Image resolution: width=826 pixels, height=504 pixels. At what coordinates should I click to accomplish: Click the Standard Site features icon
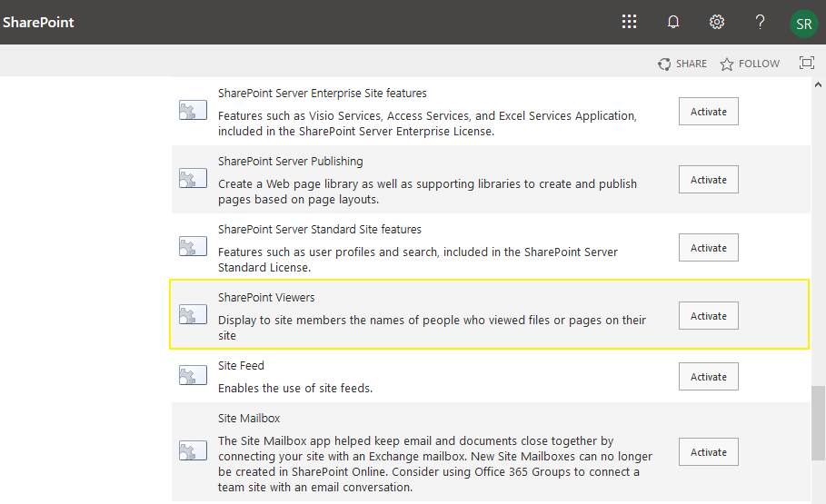tap(193, 247)
